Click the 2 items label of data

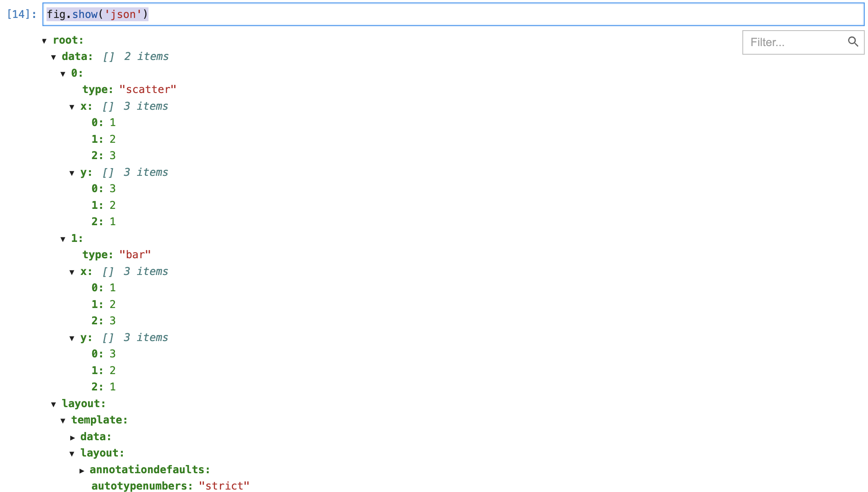coord(146,56)
